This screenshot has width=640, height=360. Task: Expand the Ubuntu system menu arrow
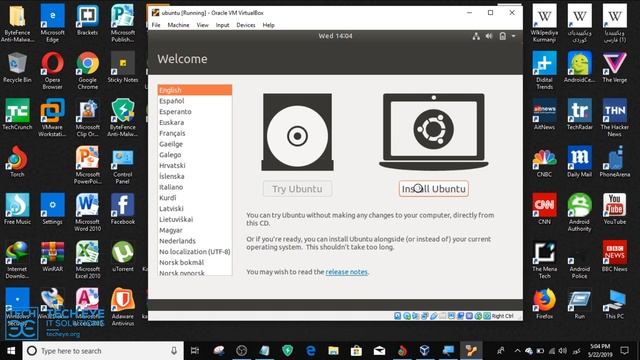[513, 36]
